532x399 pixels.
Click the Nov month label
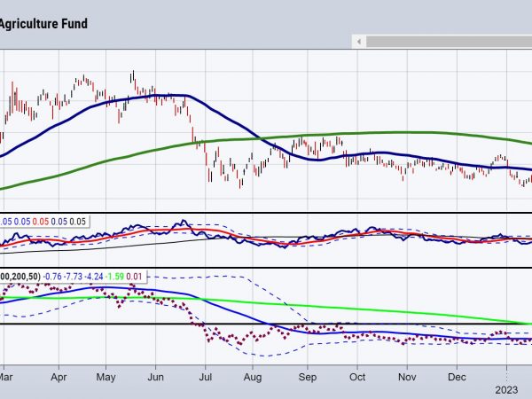[407, 377]
